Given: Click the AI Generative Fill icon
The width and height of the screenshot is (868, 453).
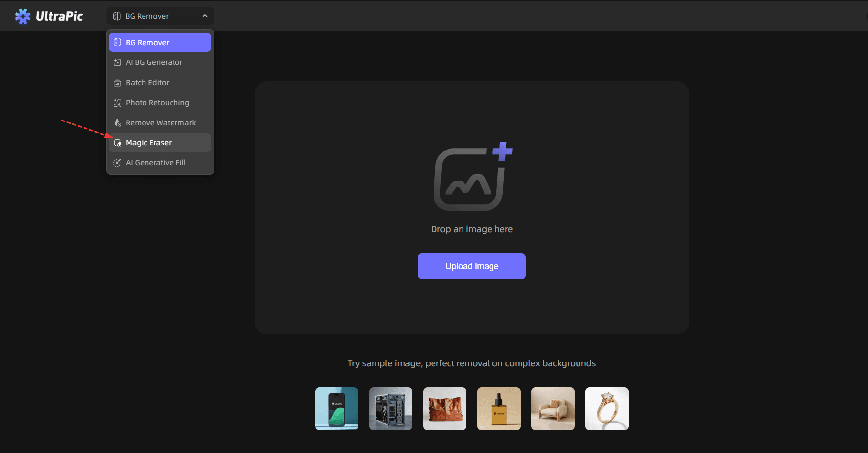Looking at the screenshot, I should (117, 163).
